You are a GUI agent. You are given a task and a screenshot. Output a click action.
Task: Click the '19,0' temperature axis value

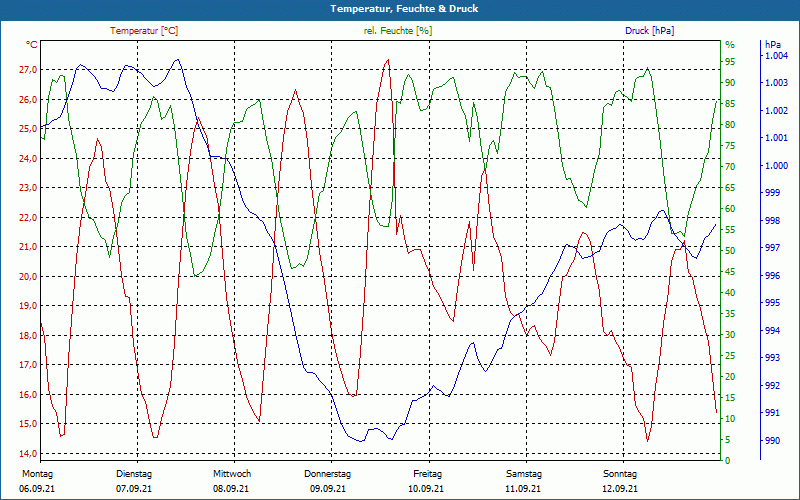coord(28,306)
